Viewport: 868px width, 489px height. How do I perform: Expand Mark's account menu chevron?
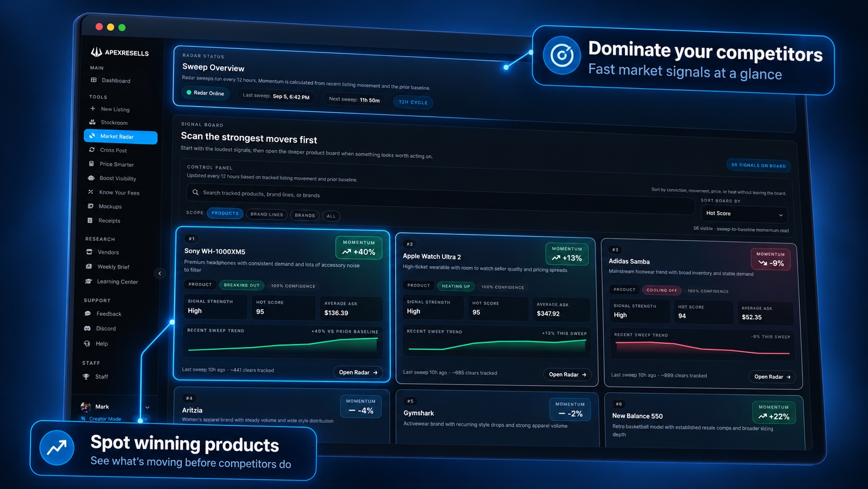(x=147, y=407)
